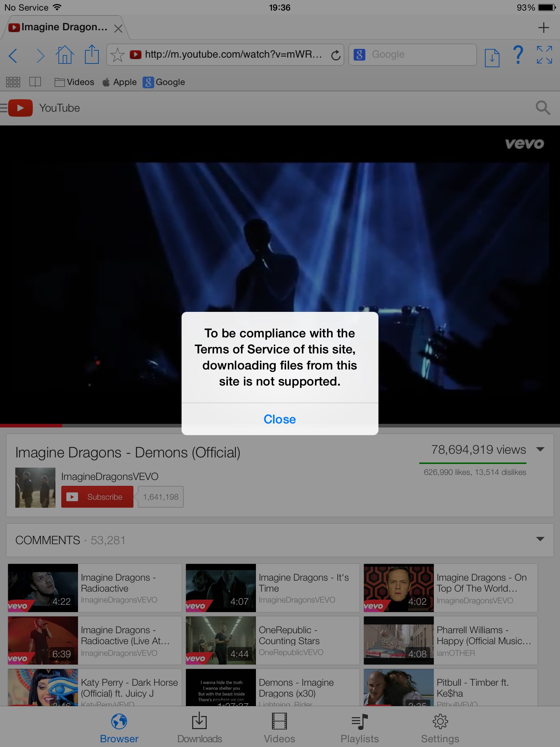560x747 pixels.
Task: Open On Top Of The World video
Action: point(451,588)
